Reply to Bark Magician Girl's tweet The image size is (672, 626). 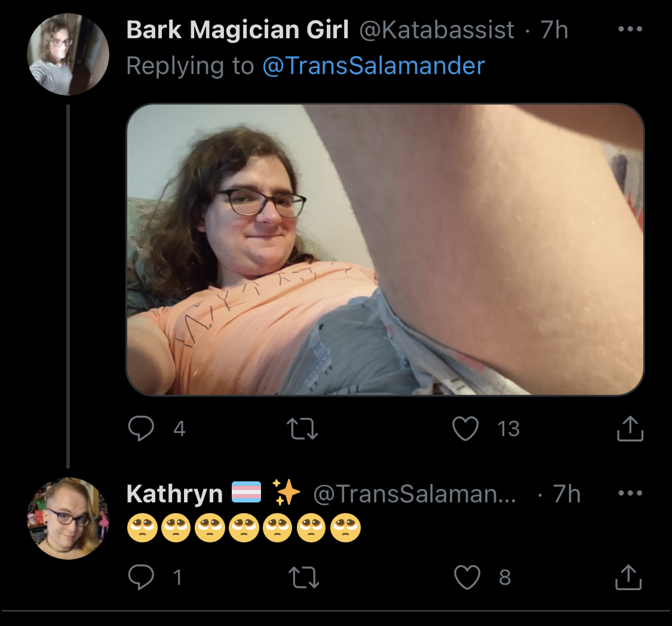click(141, 428)
